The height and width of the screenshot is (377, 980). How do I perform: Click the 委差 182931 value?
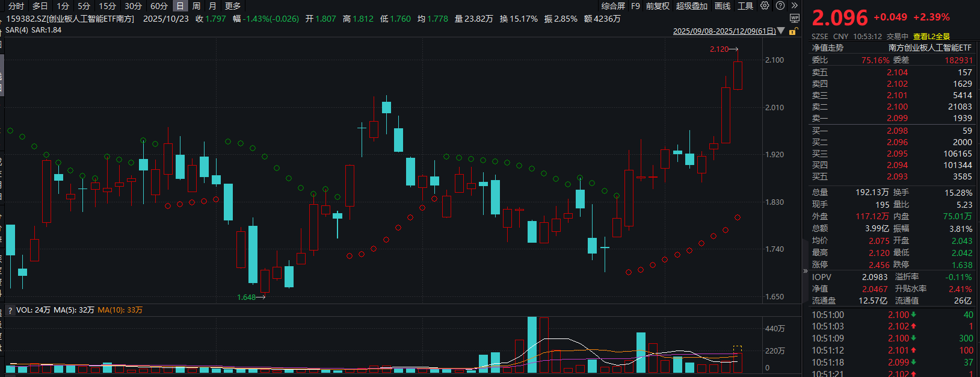coord(958,60)
